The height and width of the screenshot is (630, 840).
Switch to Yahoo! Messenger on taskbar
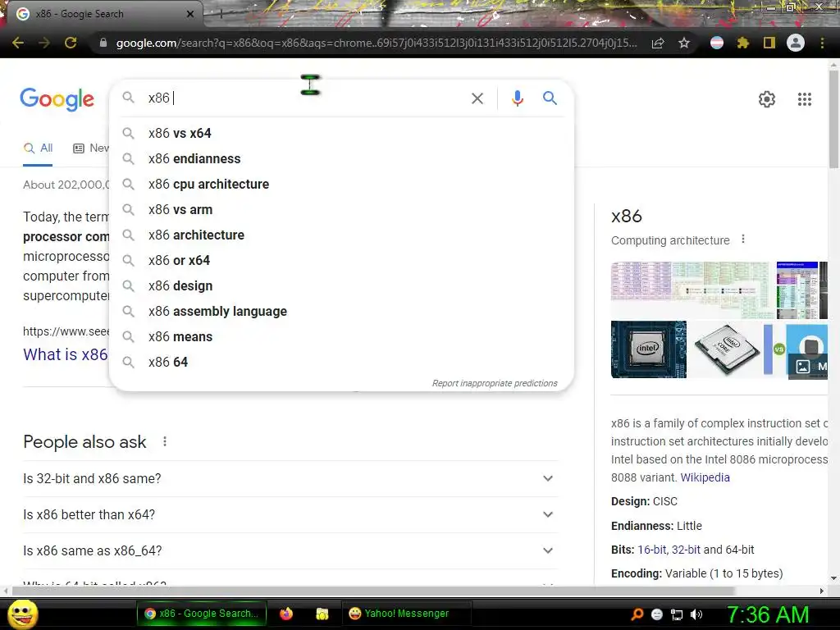(407, 614)
